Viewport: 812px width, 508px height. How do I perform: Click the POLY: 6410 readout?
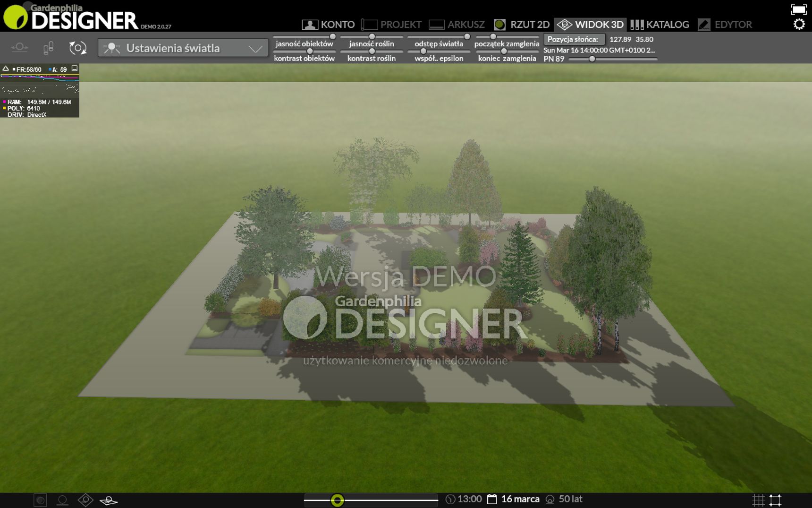pyautogui.click(x=22, y=108)
